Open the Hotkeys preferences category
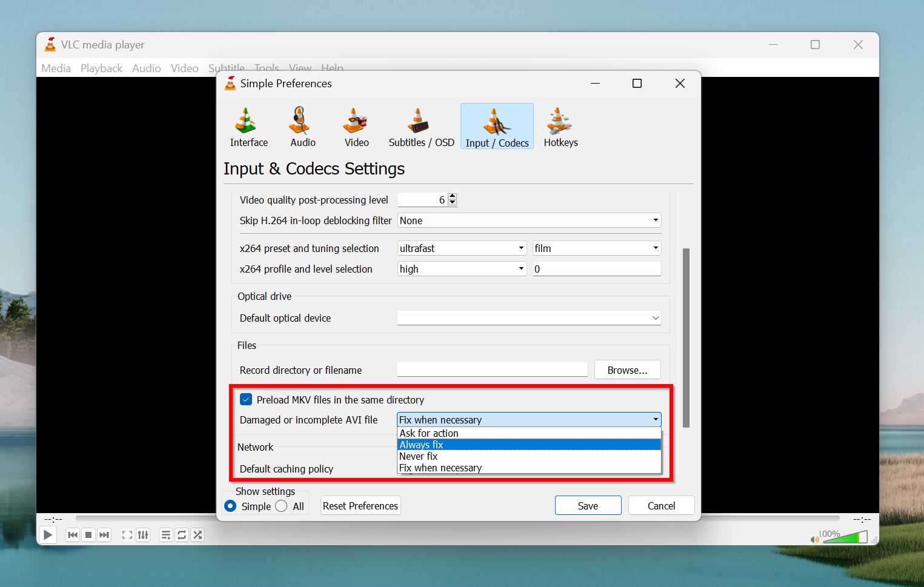 pos(560,127)
